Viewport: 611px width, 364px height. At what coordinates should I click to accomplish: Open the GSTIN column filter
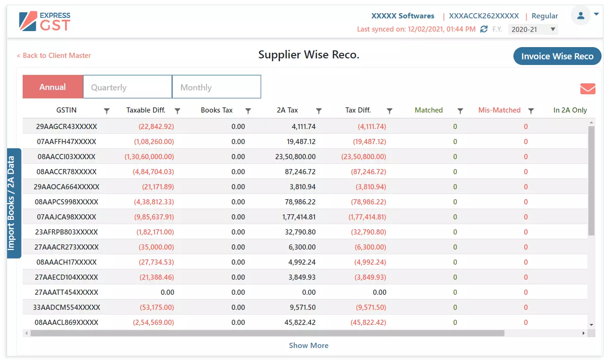click(107, 110)
